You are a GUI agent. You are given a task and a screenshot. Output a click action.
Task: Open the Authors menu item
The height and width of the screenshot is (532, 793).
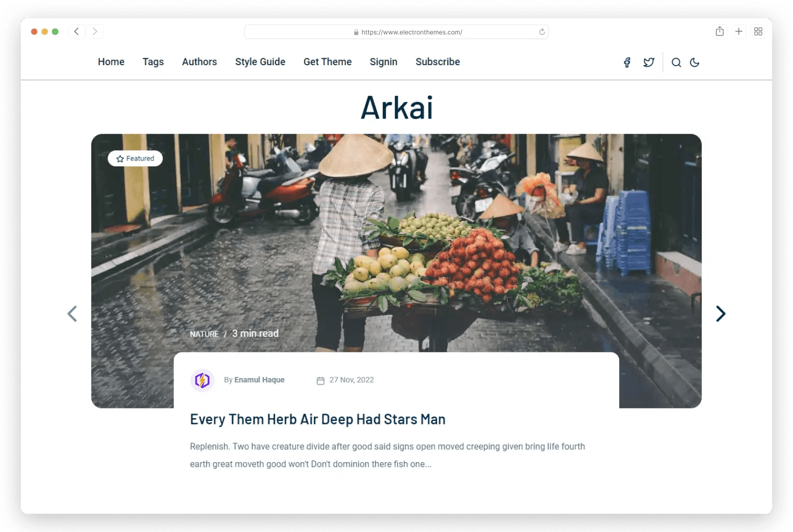coord(199,62)
